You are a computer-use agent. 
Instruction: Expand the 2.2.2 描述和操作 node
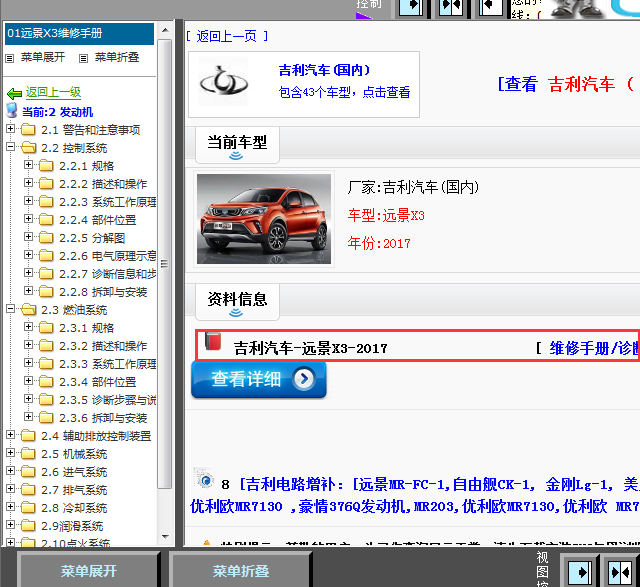[x=29, y=182]
